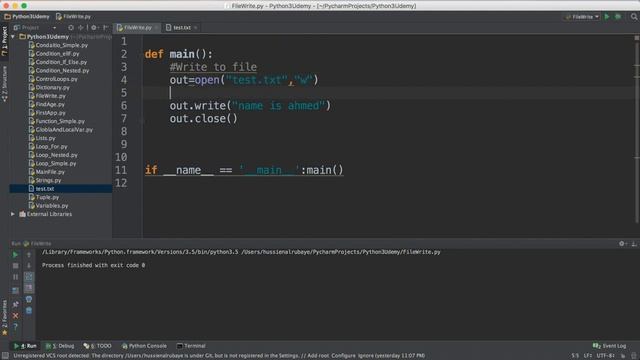Switch to the test.txt editor tab
Image resolution: width=640 pixels, height=360 pixels.
(x=182, y=28)
